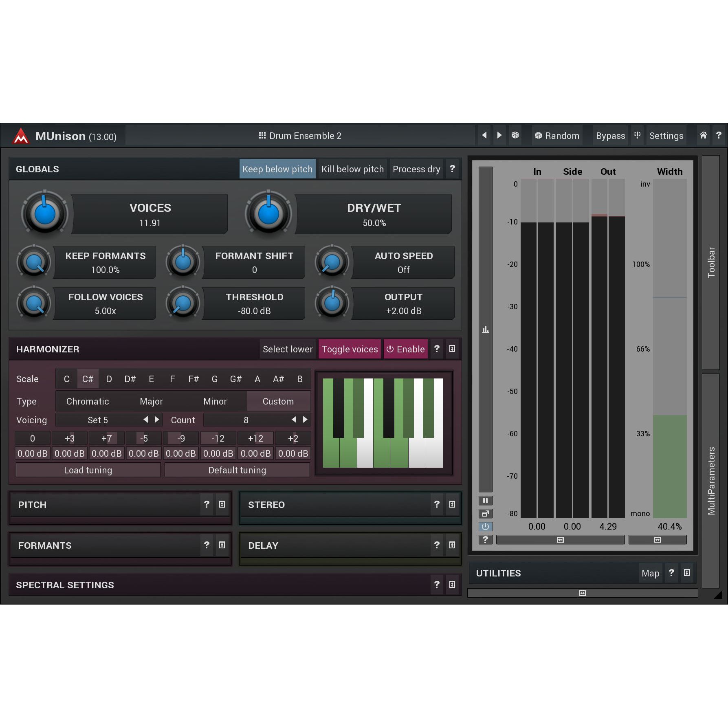
Task: Toggle the harmonizer Enable button
Action: point(405,349)
